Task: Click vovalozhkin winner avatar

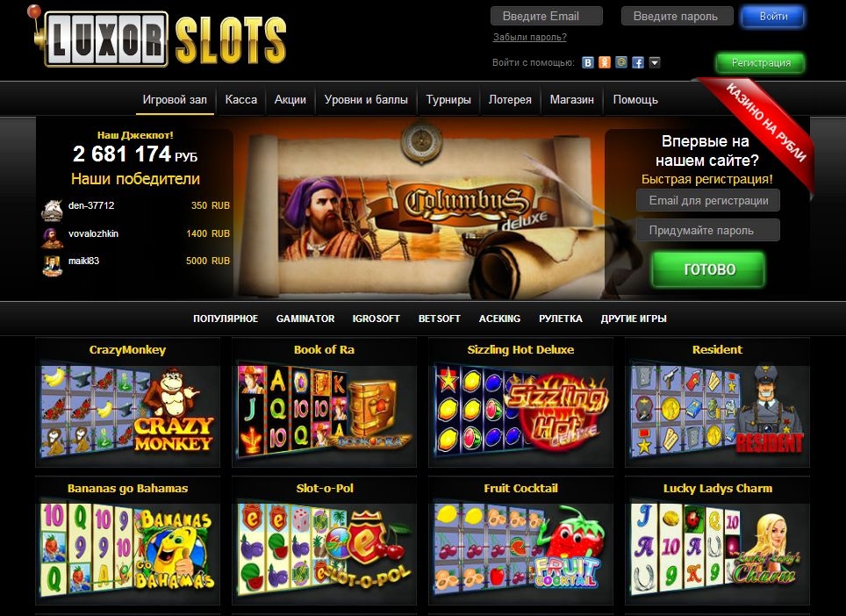Action: 53,237
